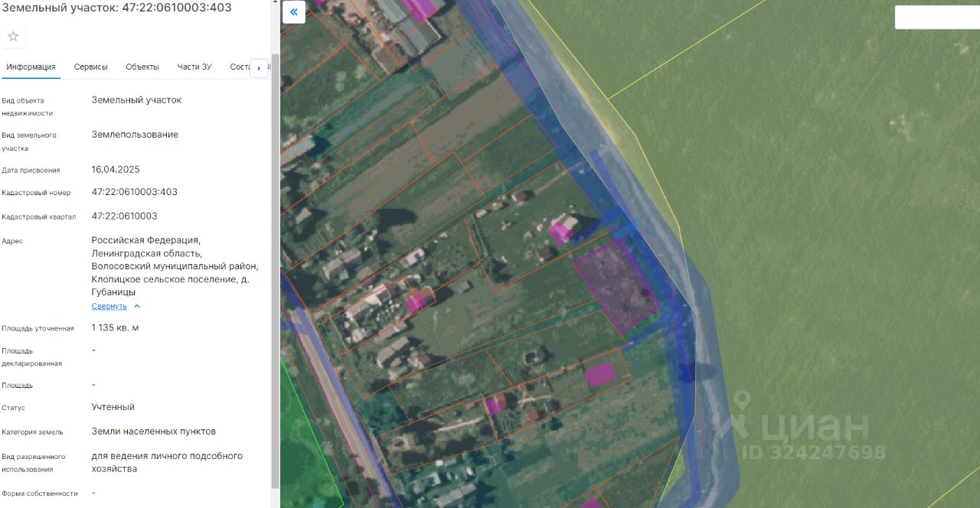This screenshot has width=980, height=508.
Task: Select the address text starting Российская Федерация
Action: pos(175,266)
